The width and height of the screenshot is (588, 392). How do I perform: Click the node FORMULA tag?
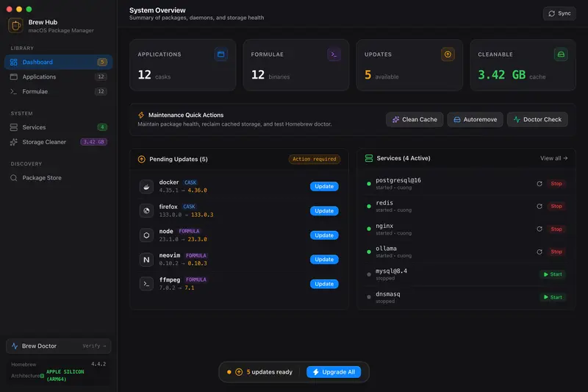pyautogui.click(x=189, y=232)
